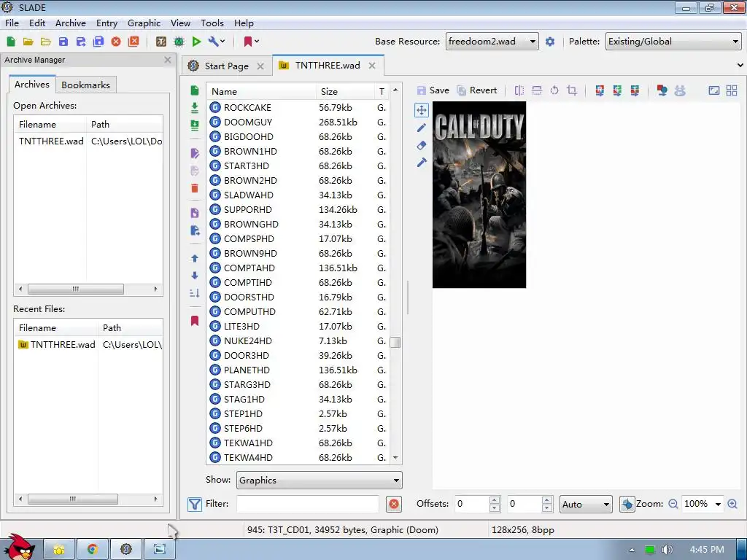747x560 pixels.
Task: Select the DOOMGUY entry
Action: pyautogui.click(x=298, y=122)
